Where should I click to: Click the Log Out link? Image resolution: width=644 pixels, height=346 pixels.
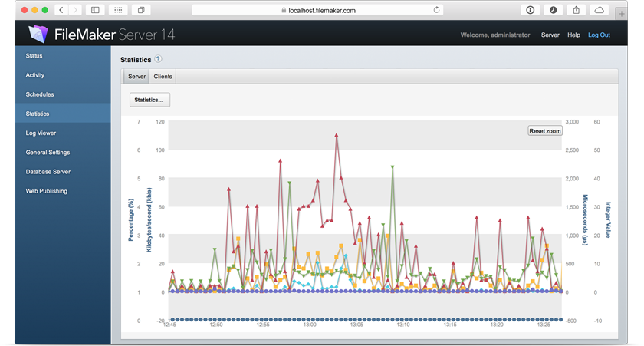599,35
